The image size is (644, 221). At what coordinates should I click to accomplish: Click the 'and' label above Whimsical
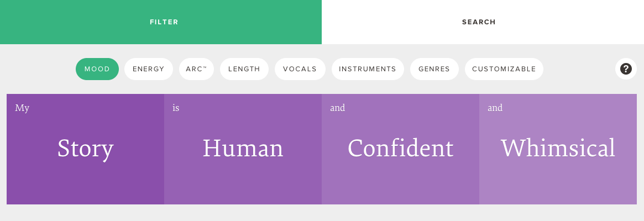[495, 108]
